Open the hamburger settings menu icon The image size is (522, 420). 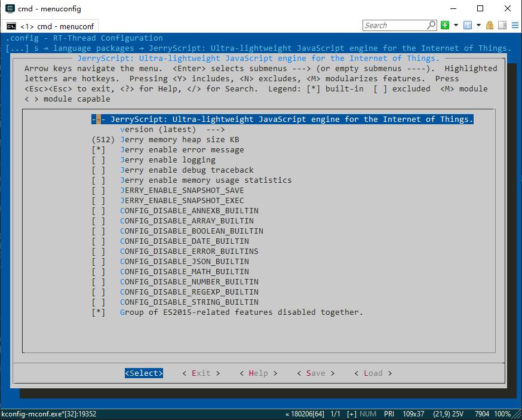515,25
